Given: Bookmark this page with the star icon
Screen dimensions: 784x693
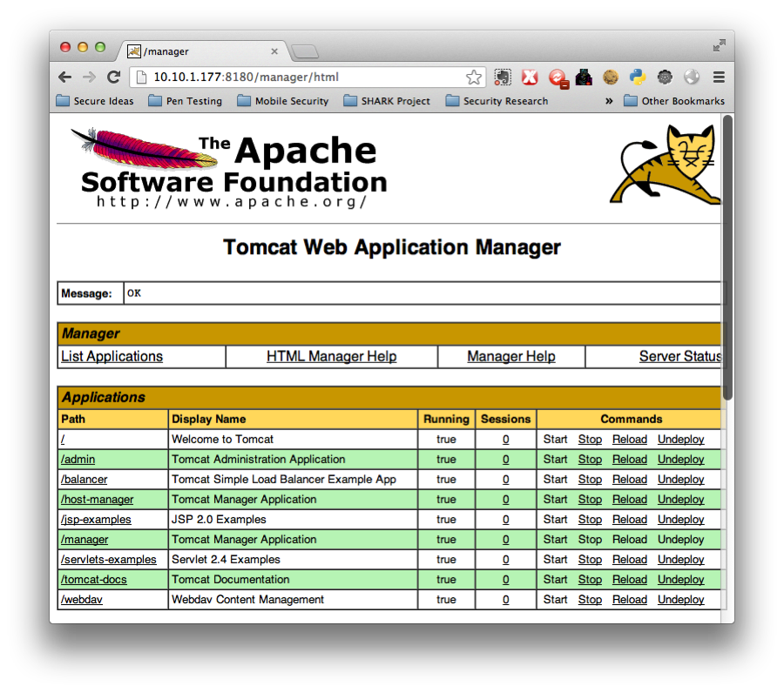Looking at the screenshot, I should [473, 77].
